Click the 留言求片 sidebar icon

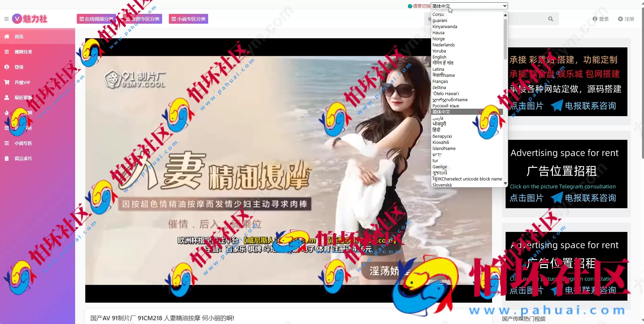(x=6, y=158)
